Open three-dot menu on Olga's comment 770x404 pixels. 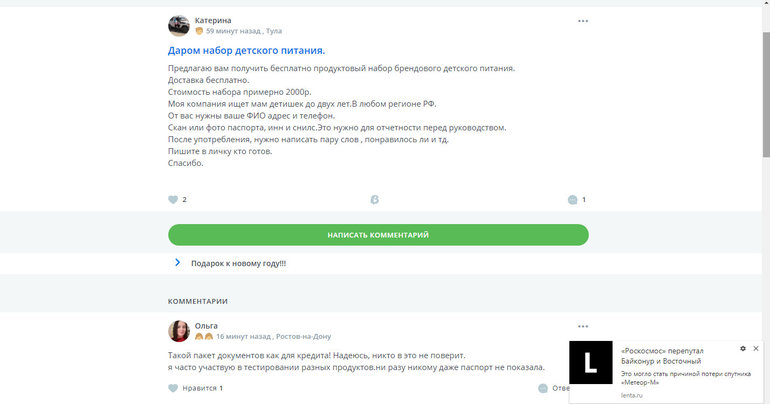pos(583,326)
